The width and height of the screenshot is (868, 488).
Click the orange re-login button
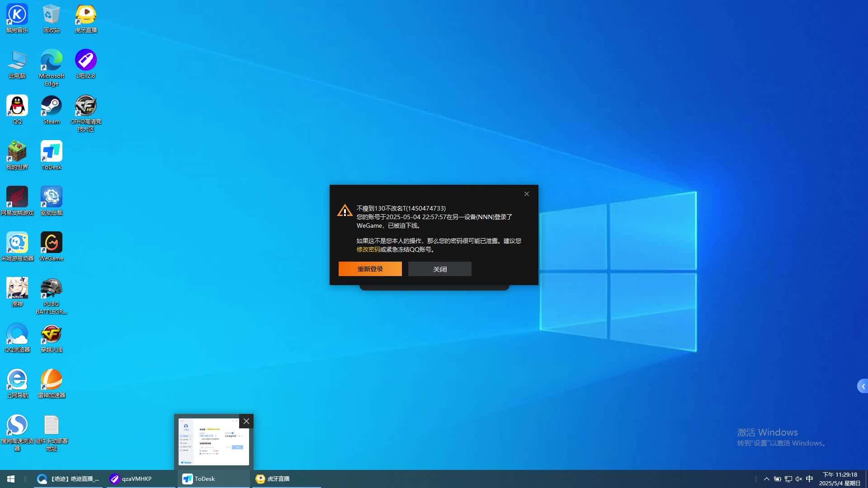370,269
